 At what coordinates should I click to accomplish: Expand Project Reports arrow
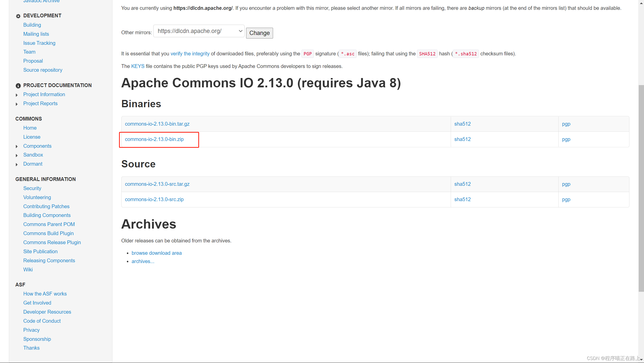click(17, 104)
